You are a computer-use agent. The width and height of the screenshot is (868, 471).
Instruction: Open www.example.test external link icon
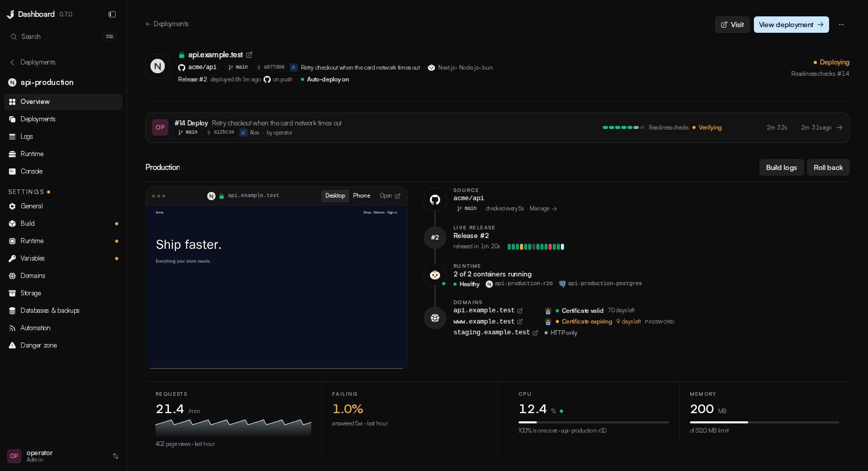click(x=520, y=322)
